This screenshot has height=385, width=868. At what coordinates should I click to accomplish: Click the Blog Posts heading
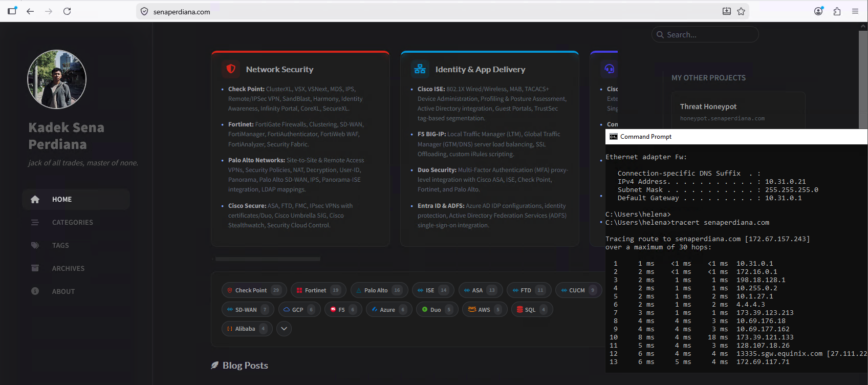(245, 366)
